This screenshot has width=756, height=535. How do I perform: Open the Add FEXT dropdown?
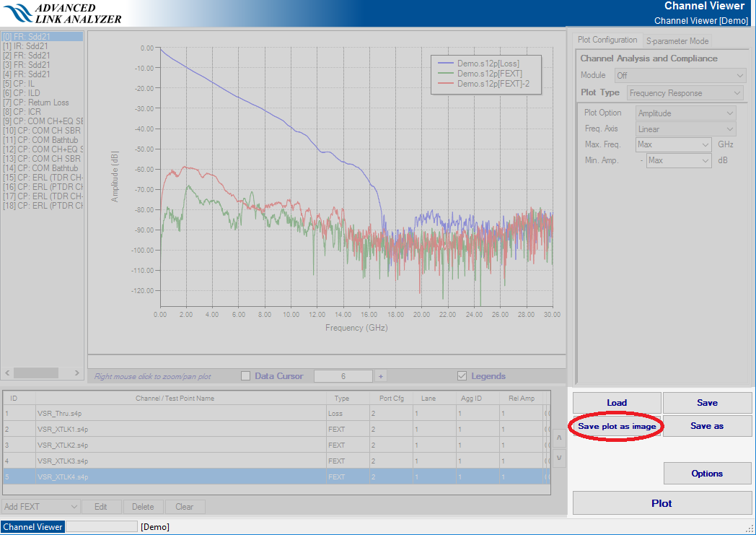(41, 507)
